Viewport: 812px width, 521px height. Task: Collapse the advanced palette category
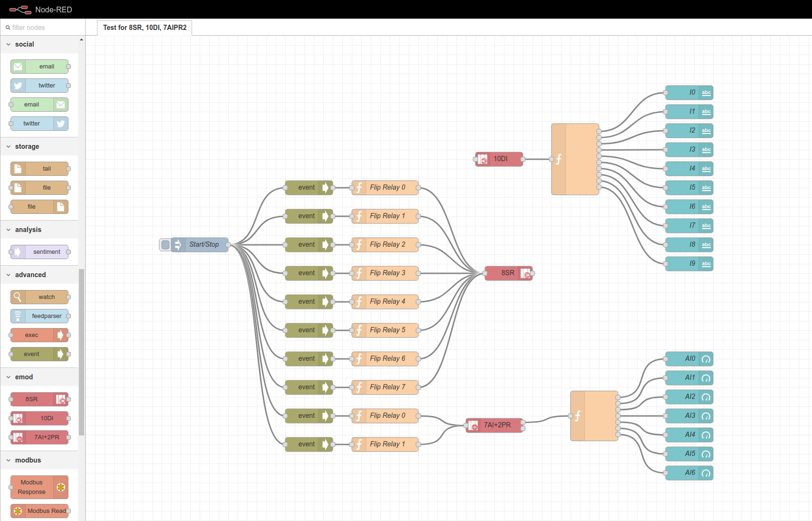pyautogui.click(x=39, y=275)
